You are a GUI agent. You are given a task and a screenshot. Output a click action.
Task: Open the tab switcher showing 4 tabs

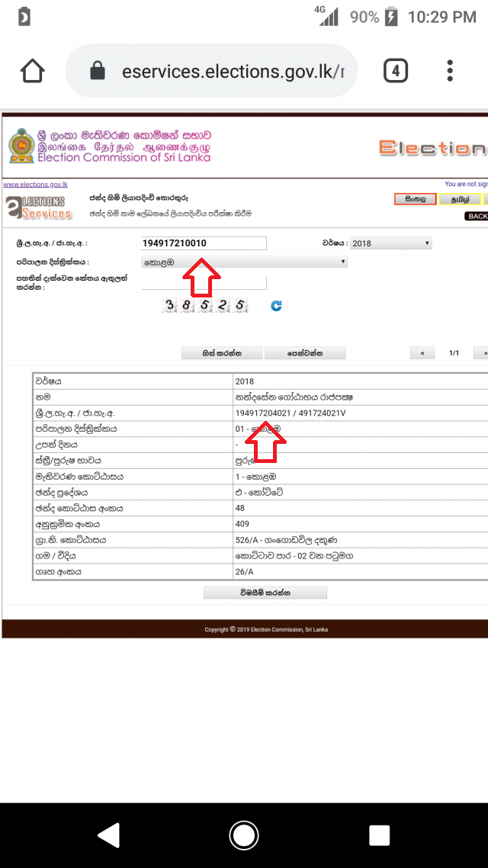pos(396,71)
